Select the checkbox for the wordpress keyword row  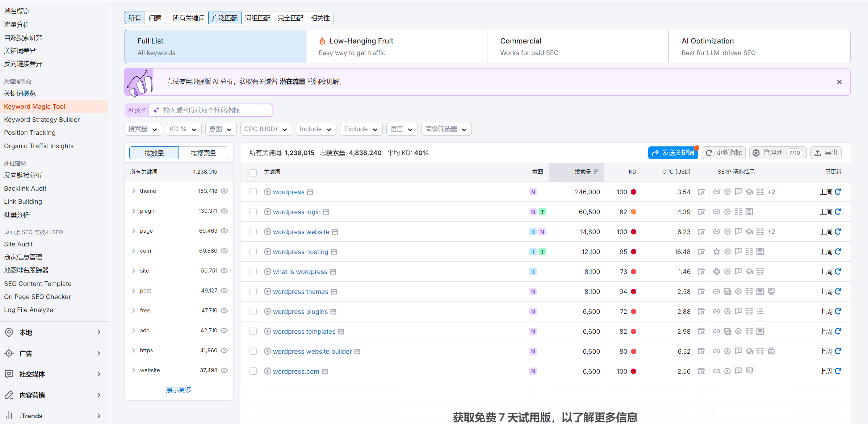[x=253, y=192]
